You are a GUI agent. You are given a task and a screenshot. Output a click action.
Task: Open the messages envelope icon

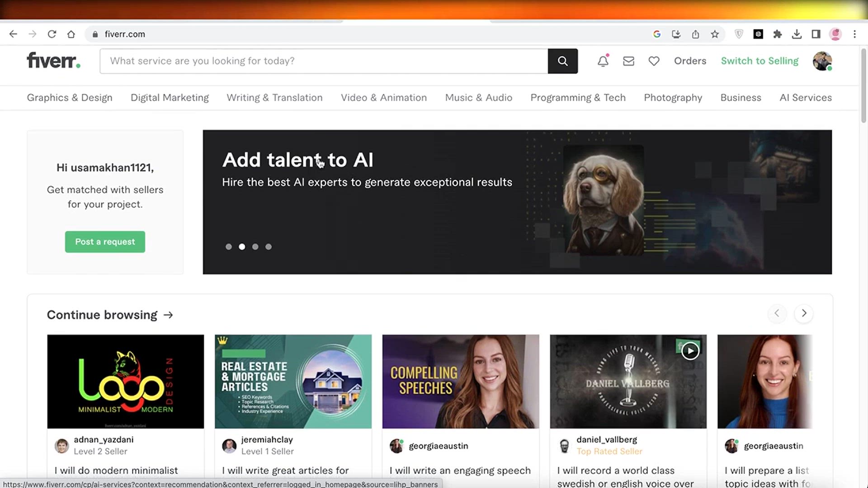click(629, 61)
